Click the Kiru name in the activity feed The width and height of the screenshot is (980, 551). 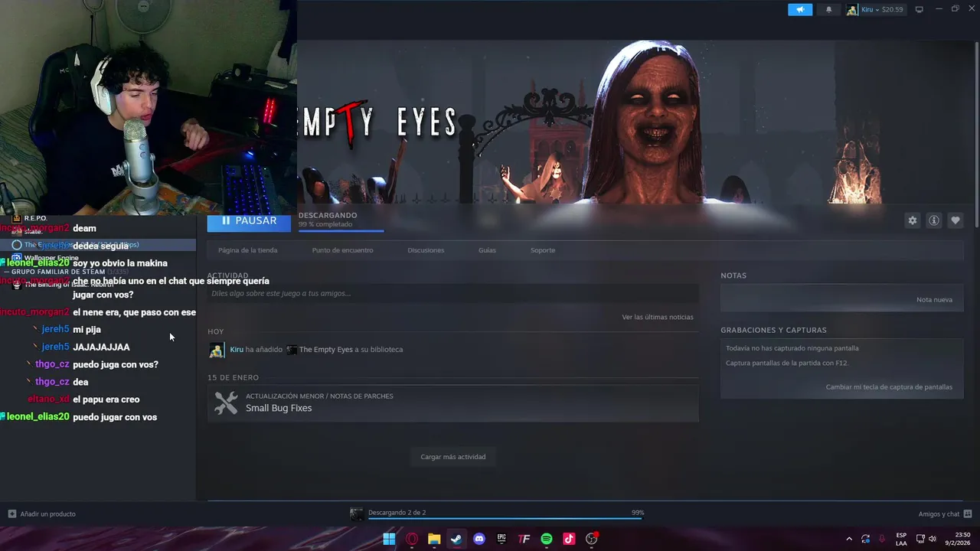pyautogui.click(x=237, y=350)
